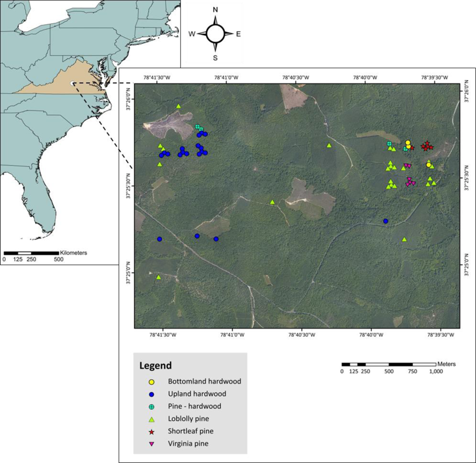
Task: Click the pink Virginia pine legend triangle
Action: tap(152, 444)
